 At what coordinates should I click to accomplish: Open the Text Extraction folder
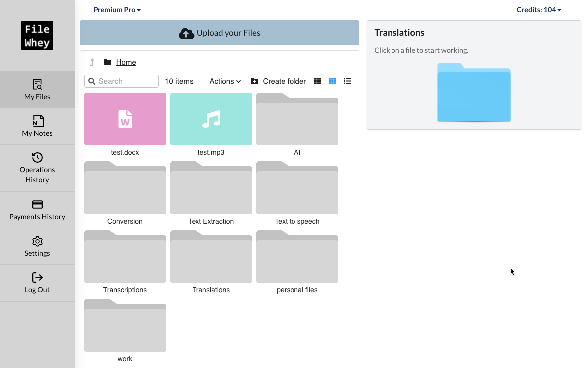(211, 188)
